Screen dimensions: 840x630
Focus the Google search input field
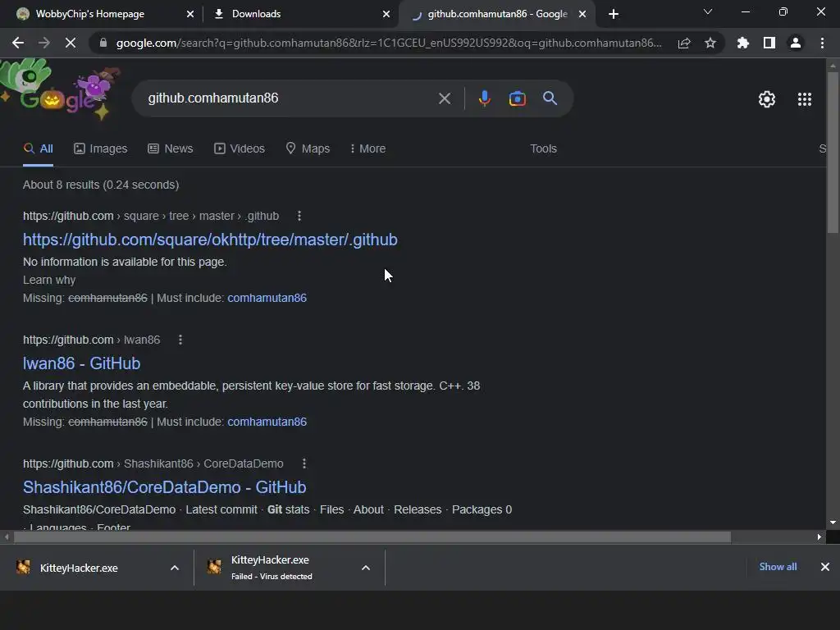290,98
